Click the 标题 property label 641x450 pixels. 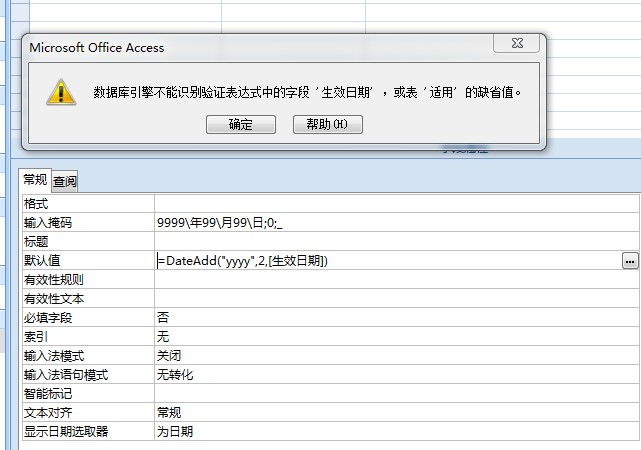[36, 242]
